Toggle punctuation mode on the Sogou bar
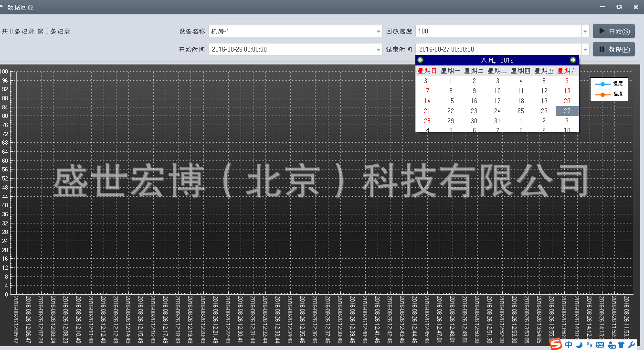The width and height of the screenshot is (644, 350). (x=589, y=344)
